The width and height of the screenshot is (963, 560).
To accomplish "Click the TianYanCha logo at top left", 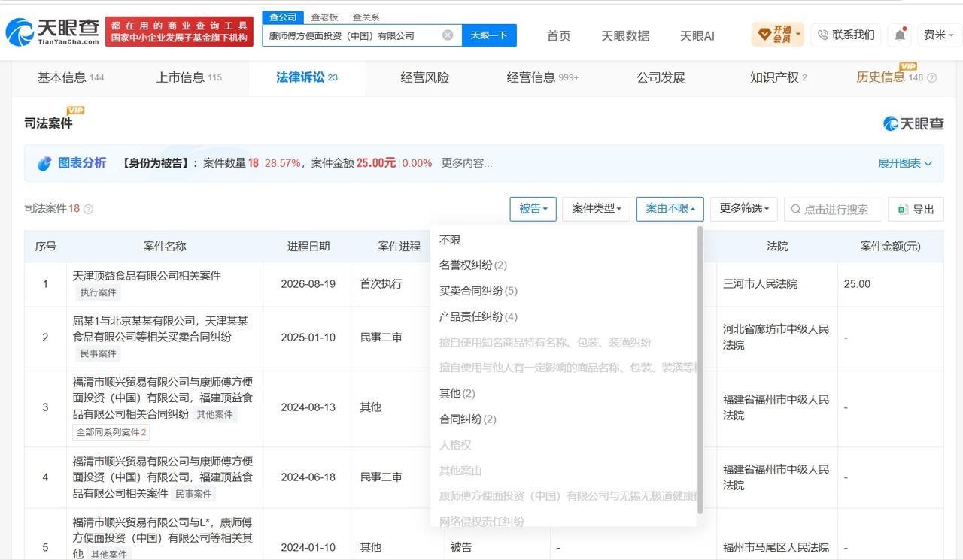I will pyautogui.click(x=52, y=32).
